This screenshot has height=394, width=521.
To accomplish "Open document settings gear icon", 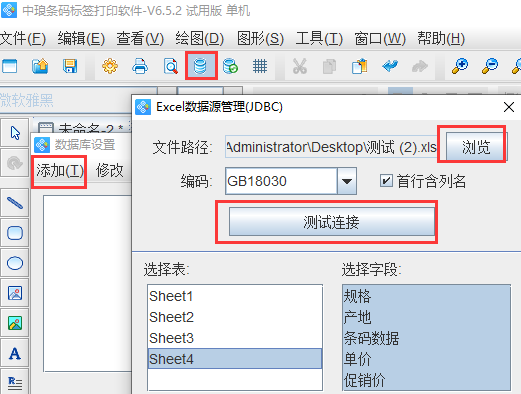I will pos(110,66).
